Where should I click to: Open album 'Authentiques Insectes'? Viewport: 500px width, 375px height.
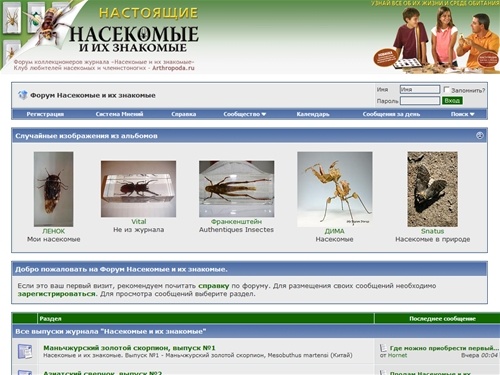(x=237, y=230)
